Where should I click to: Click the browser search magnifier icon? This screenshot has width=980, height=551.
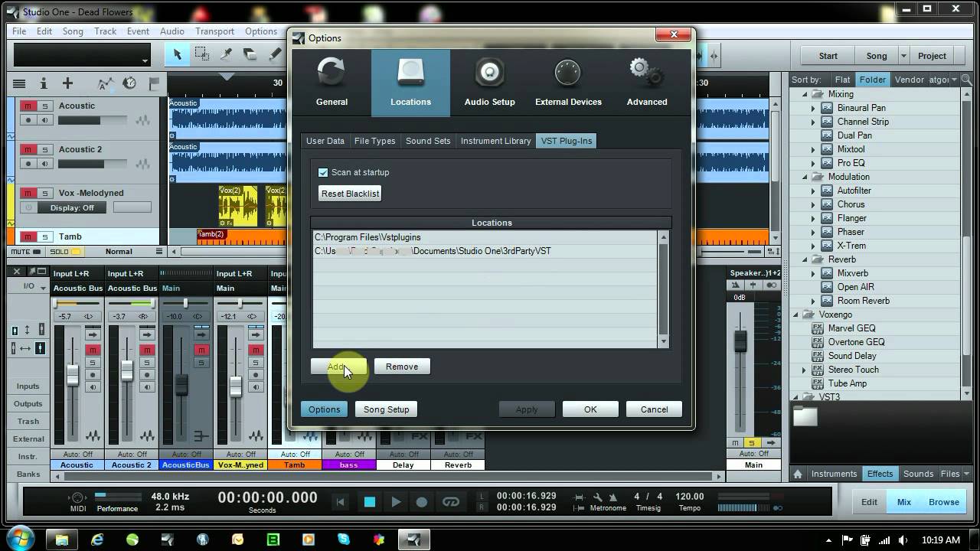coord(965,80)
